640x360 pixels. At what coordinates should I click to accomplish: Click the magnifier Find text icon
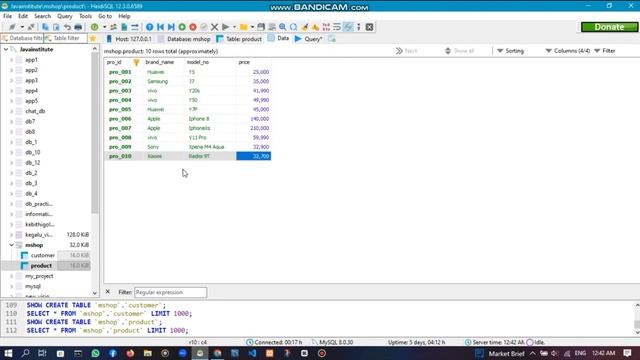point(282,27)
